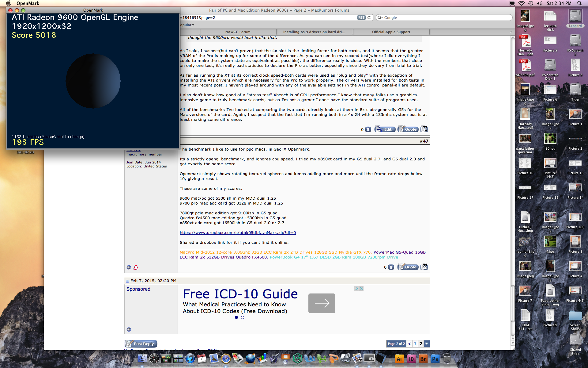
Task: Click the multi-quote icon on post #47
Action: click(424, 267)
